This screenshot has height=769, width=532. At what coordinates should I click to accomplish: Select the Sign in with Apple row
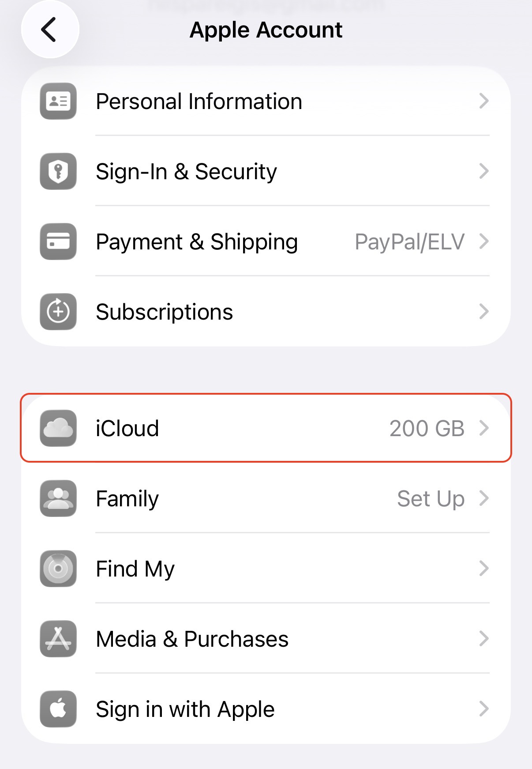coord(185,709)
